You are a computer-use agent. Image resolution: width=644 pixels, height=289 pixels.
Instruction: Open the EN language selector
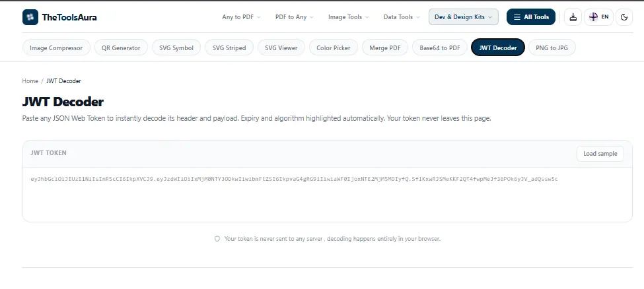(599, 17)
